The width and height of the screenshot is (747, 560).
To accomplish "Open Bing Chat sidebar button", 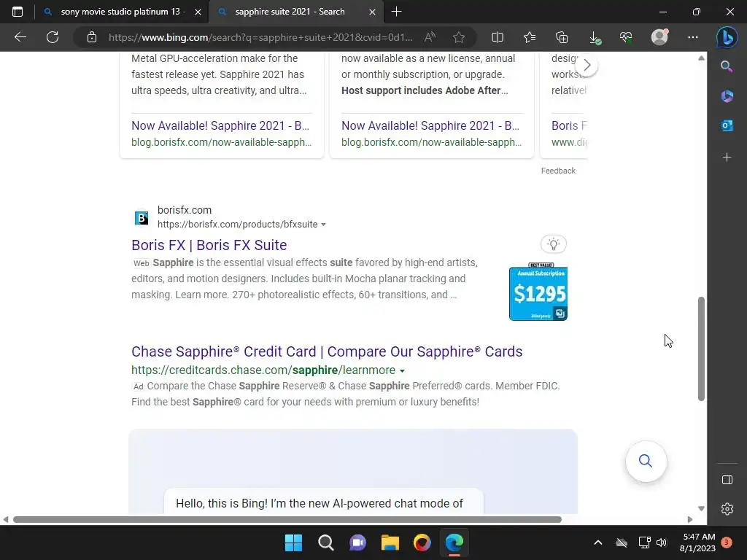I will point(727,38).
